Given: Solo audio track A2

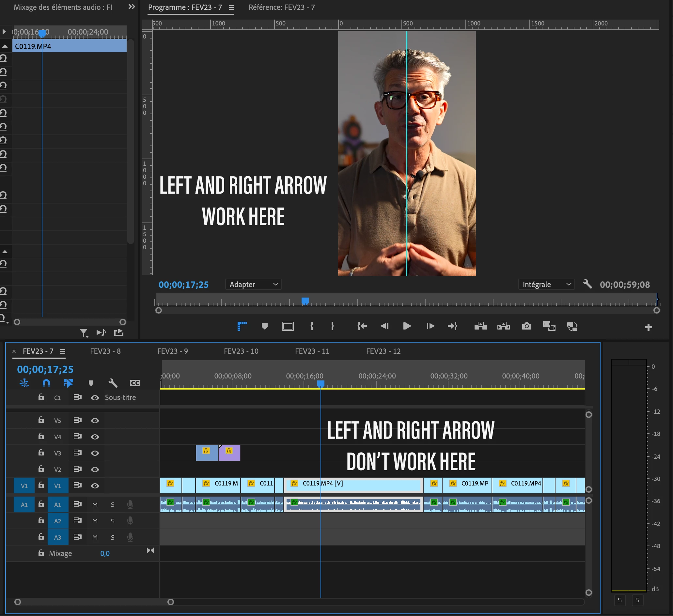Looking at the screenshot, I should [x=113, y=521].
